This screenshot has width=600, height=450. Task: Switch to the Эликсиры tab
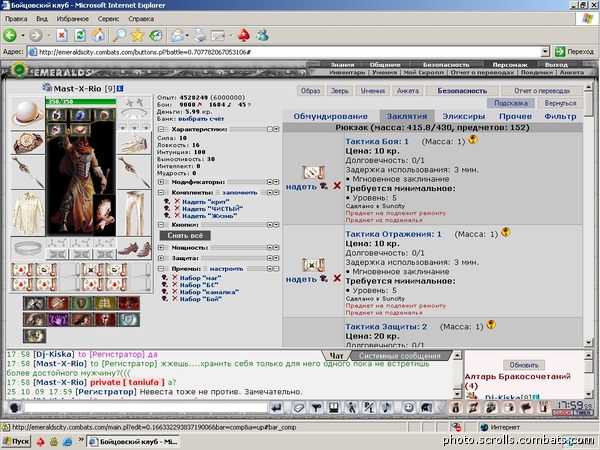click(463, 116)
